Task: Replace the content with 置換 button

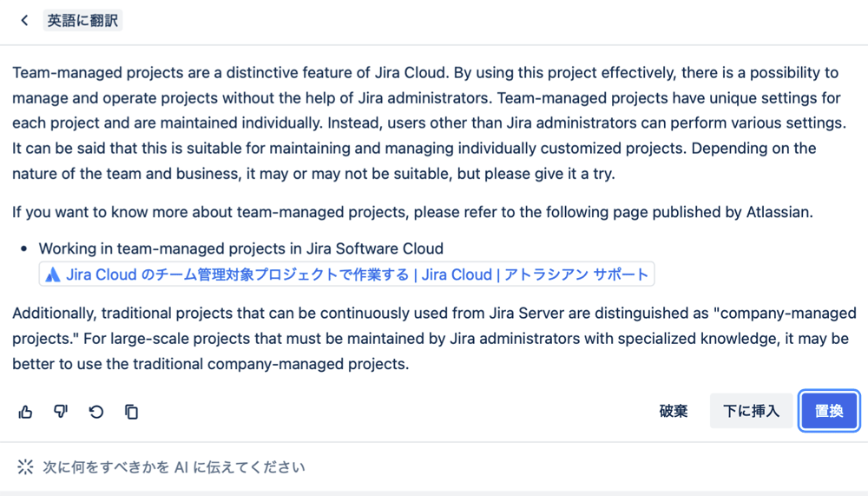Action: coord(829,411)
